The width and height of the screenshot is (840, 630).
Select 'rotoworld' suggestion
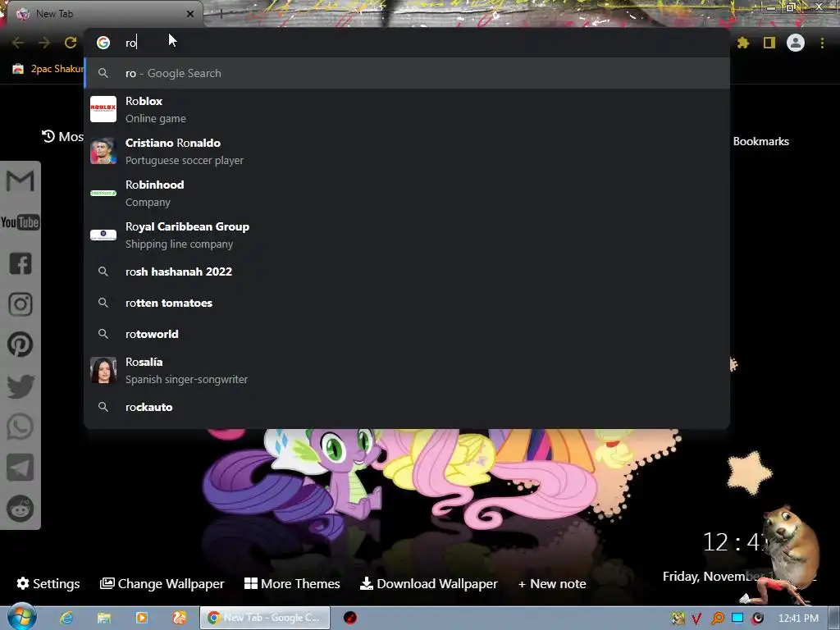click(x=407, y=334)
